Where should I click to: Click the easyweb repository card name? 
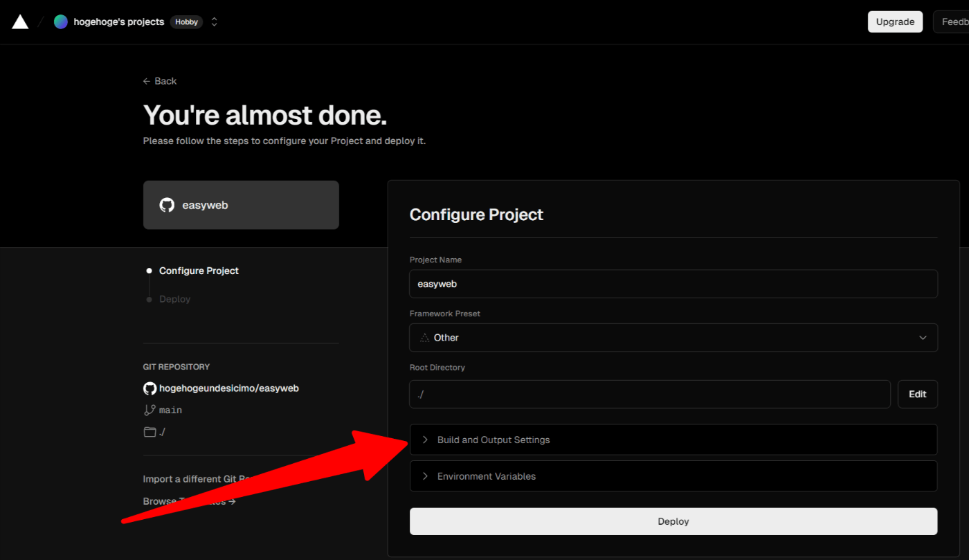pos(205,205)
